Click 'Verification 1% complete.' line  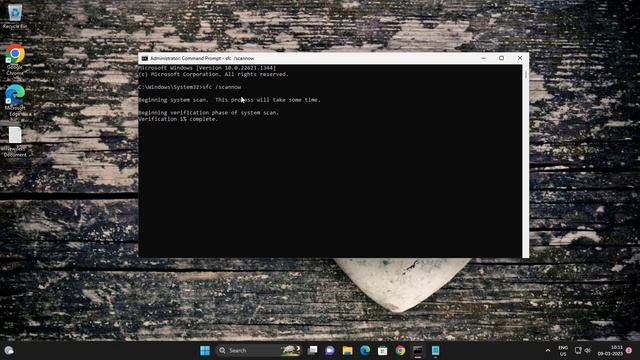(178, 119)
